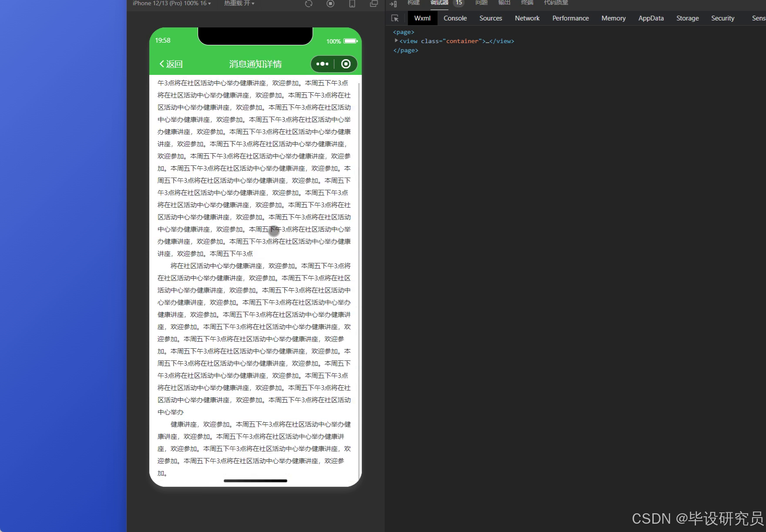The image size is (766, 532).
Task: Open the 输出 output tab
Action: click(504, 3)
